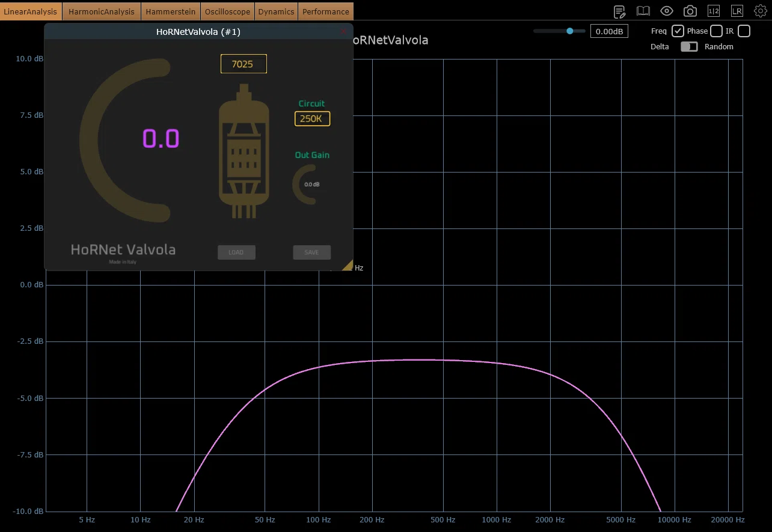Toggle the Freq checkbox
Image resolution: width=772 pixels, height=532 pixels.
678,31
